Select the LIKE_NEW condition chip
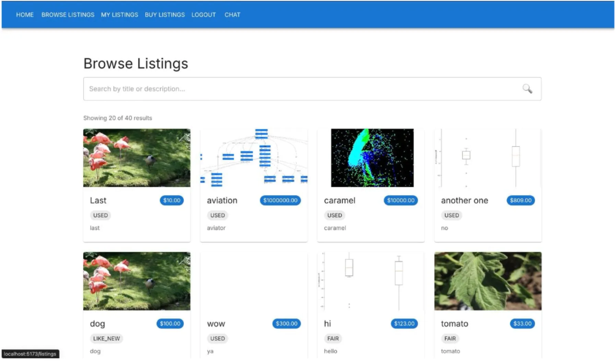This screenshot has height=364, width=616. (x=106, y=338)
